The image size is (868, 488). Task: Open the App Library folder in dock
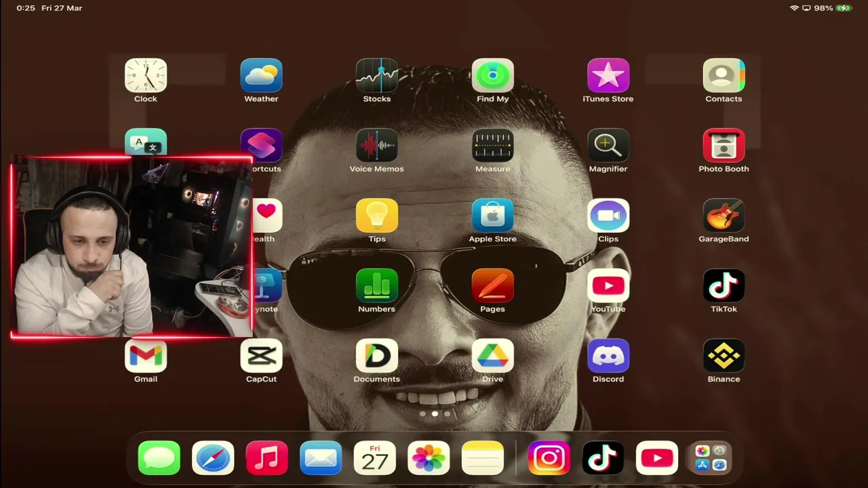(711, 458)
